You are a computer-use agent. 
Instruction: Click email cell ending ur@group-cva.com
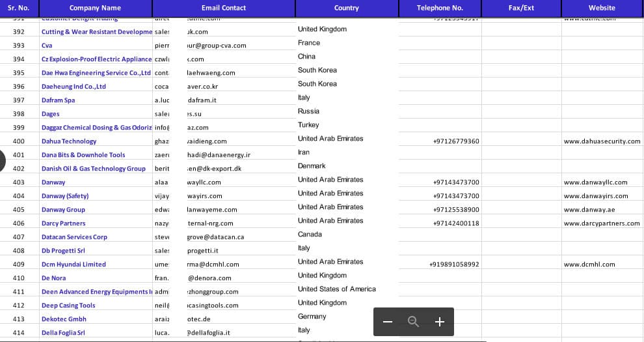[x=217, y=46]
